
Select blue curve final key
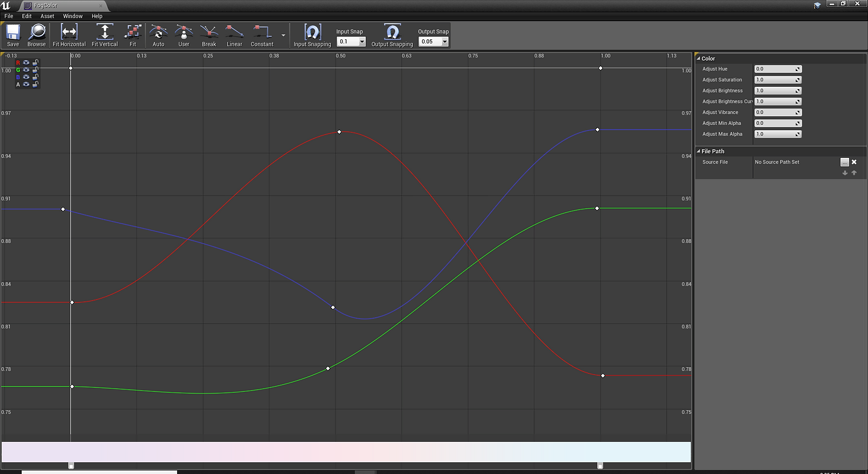point(597,130)
